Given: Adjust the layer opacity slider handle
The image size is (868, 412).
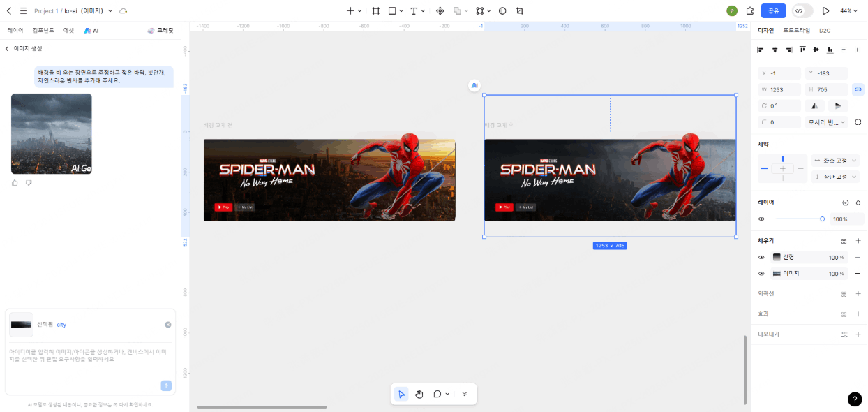Looking at the screenshot, I should click(822, 219).
